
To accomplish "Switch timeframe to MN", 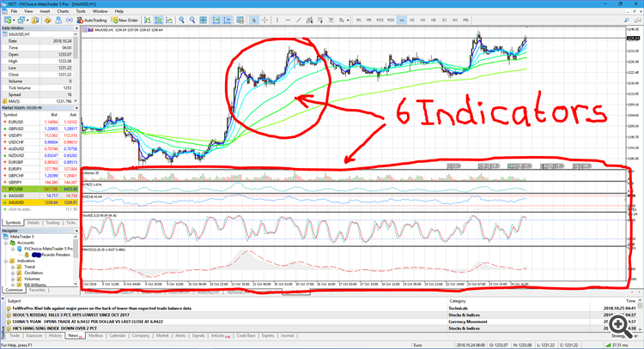I will (x=465, y=20).
